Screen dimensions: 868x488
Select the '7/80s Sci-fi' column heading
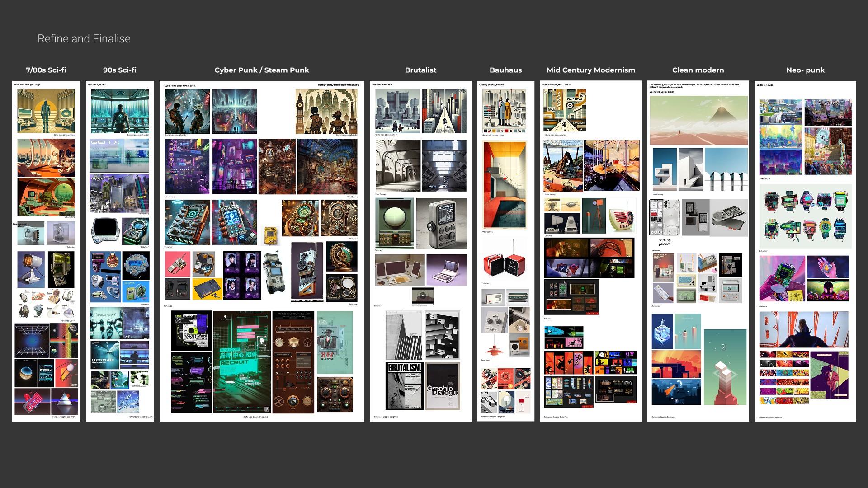[x=46, y=70]
